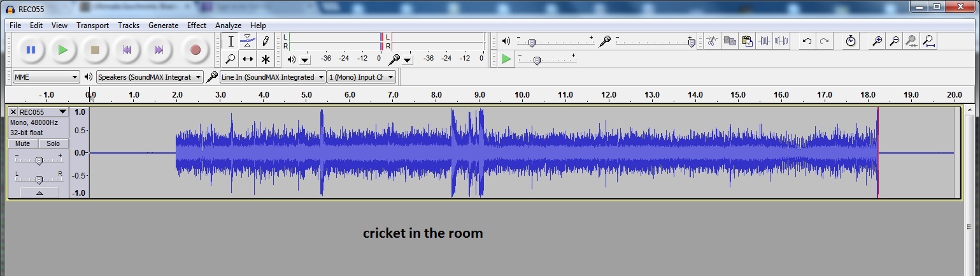Open the Effect menu
Image resolution: width=980 pixels, height=276 pixels.
pyautogui.click(x=196, y=25)
